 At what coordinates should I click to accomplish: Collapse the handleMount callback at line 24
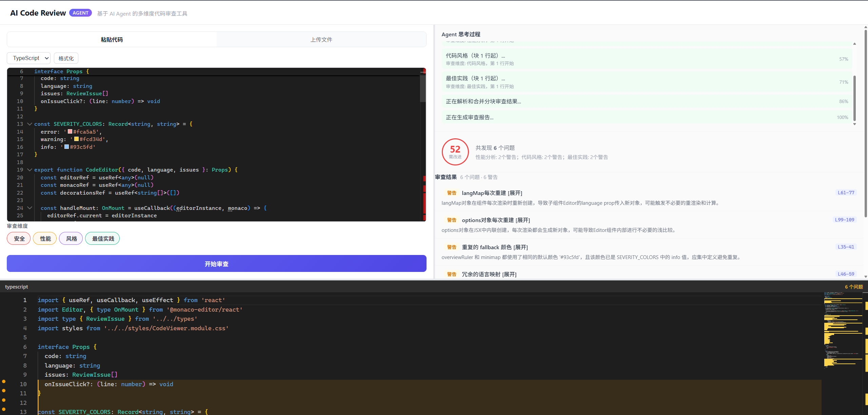pyautogui.click(x=29, y=208)
